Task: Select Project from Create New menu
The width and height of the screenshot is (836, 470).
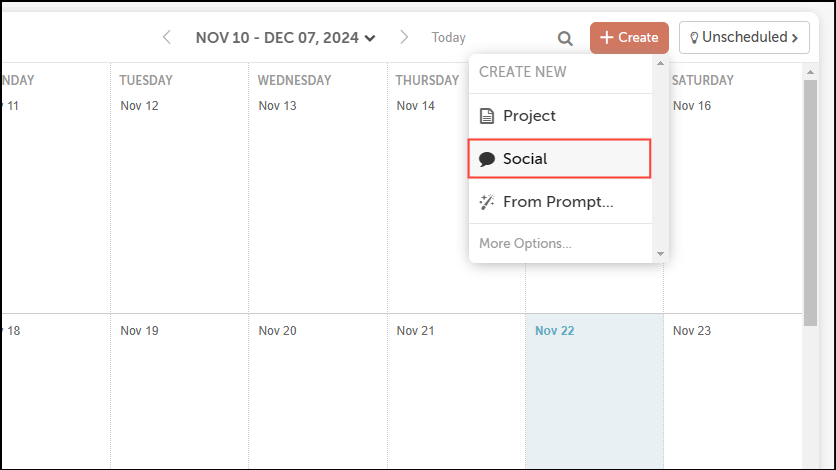Action: pos(529,116)
